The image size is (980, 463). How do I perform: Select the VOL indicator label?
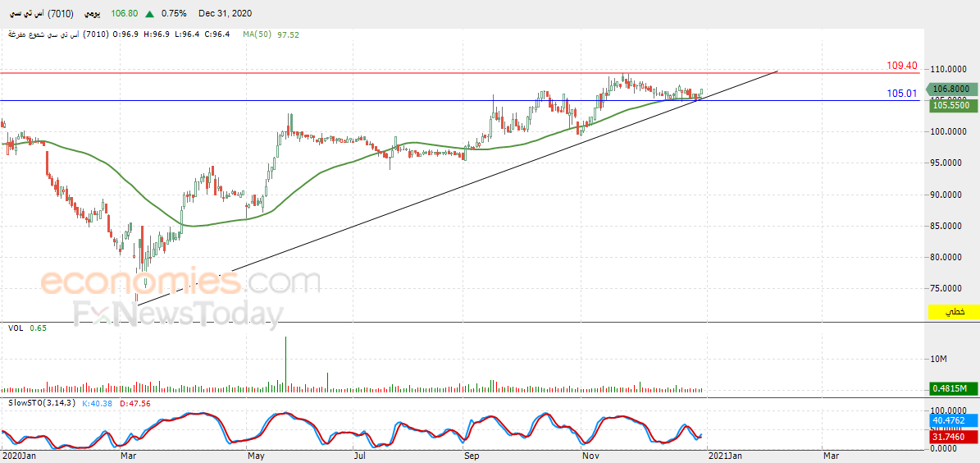point(15,328)
